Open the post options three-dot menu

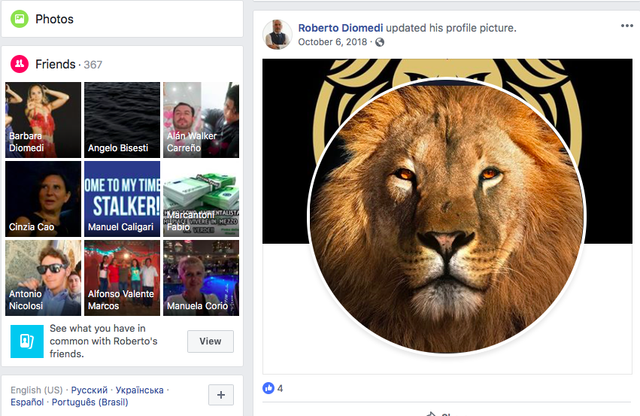click(x=627, y=26)
